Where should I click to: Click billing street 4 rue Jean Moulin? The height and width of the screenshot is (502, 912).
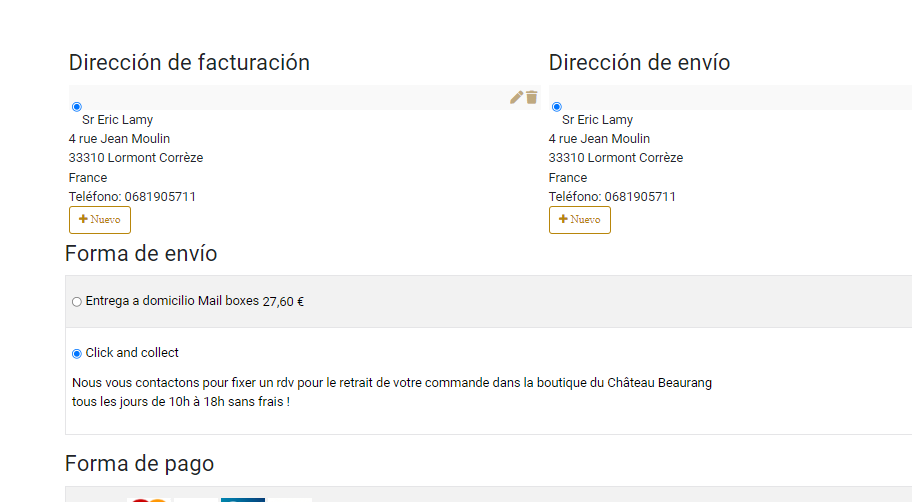point(119,139)
